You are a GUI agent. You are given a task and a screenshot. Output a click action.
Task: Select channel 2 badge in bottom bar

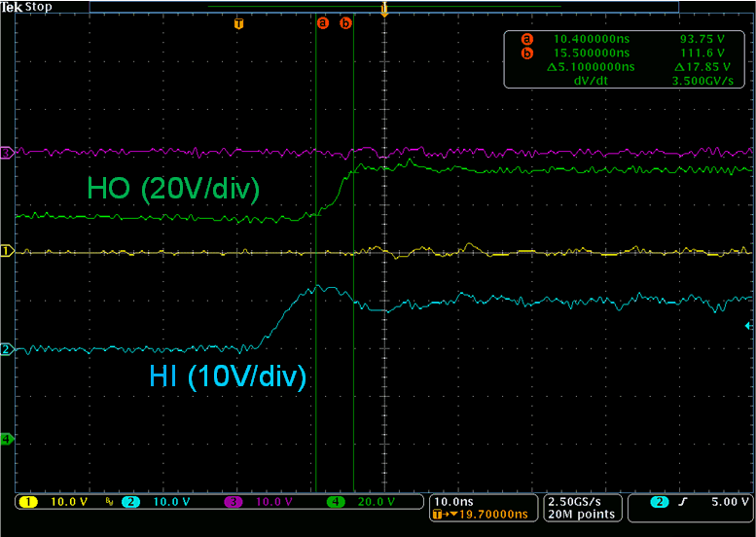(130, 502)
